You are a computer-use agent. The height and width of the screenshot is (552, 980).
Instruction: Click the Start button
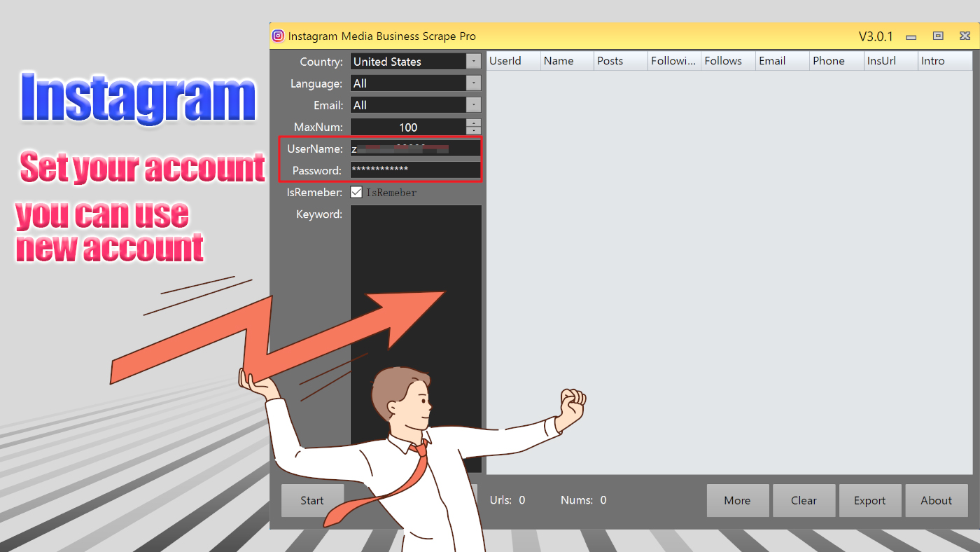pos(312,500)
